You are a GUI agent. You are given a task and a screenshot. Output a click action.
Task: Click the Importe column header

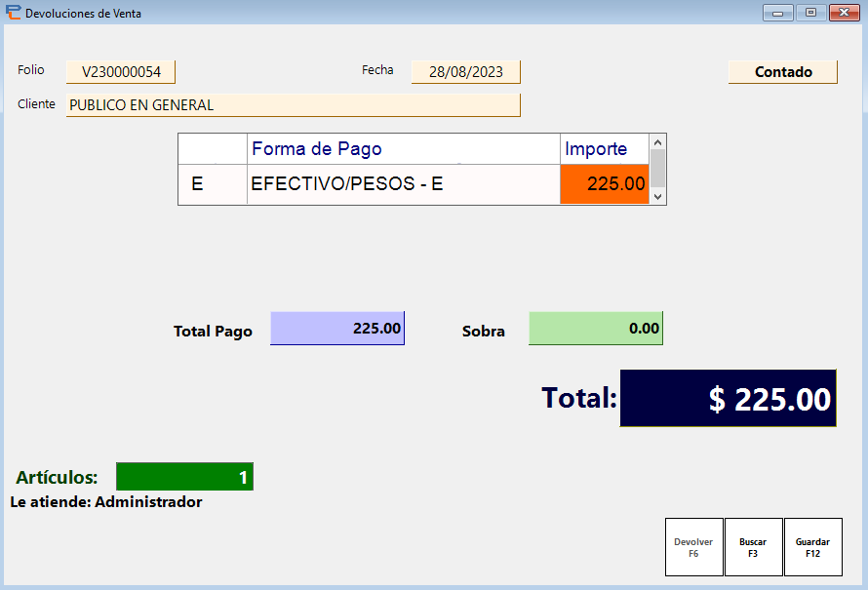605,149
